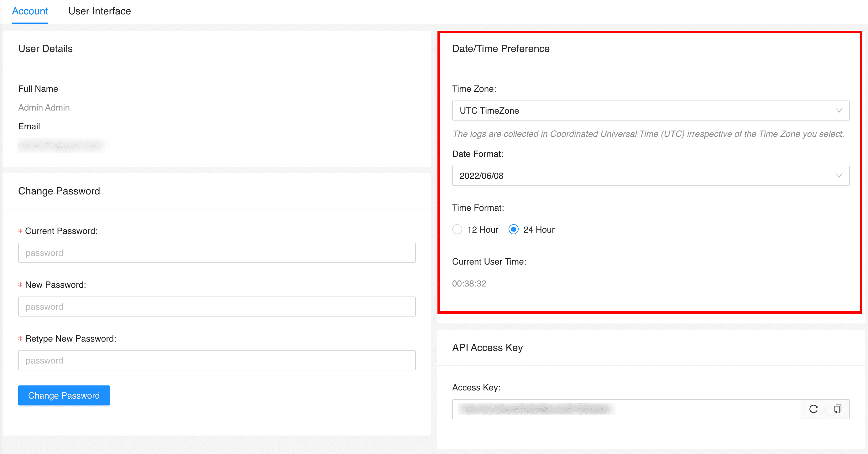
Task: Switch to the User Interface tab
Action: tap(99, 11)
